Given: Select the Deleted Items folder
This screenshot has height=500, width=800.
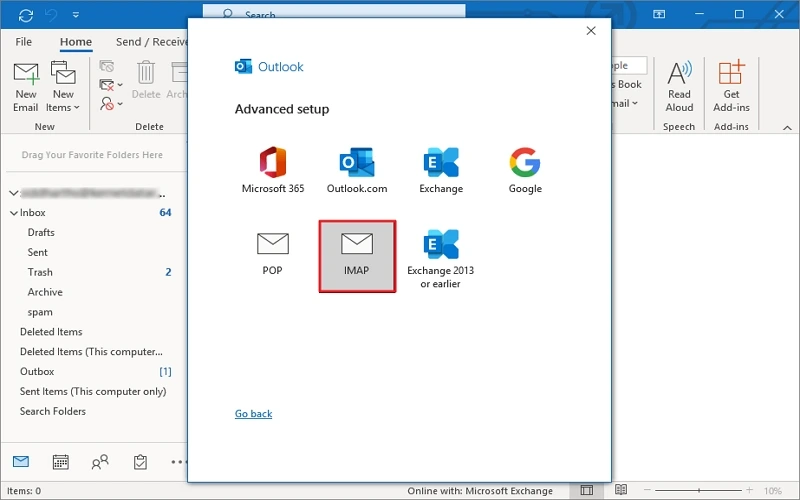Looking at the screenshot, I should 51,332.
